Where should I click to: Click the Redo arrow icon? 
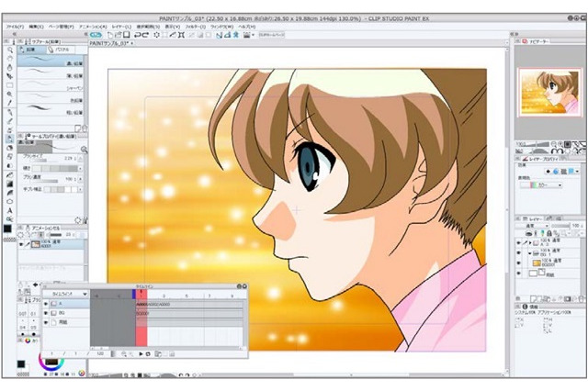145,35
